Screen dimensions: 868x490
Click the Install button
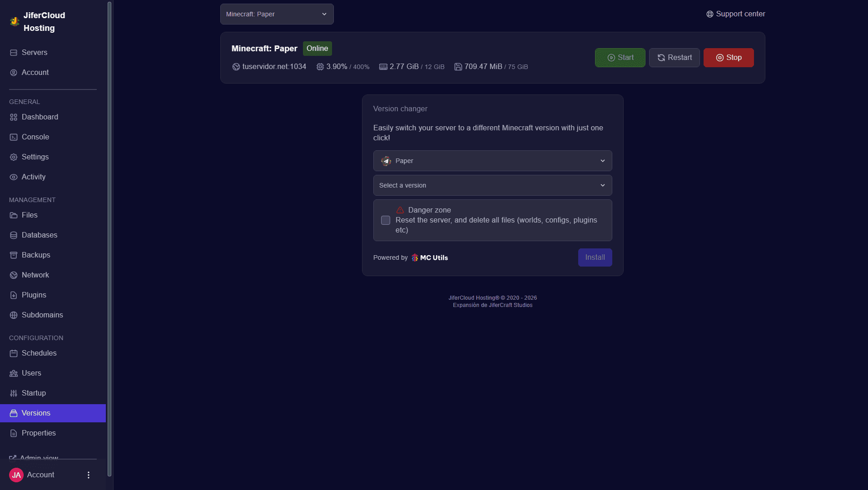(595, 257)
